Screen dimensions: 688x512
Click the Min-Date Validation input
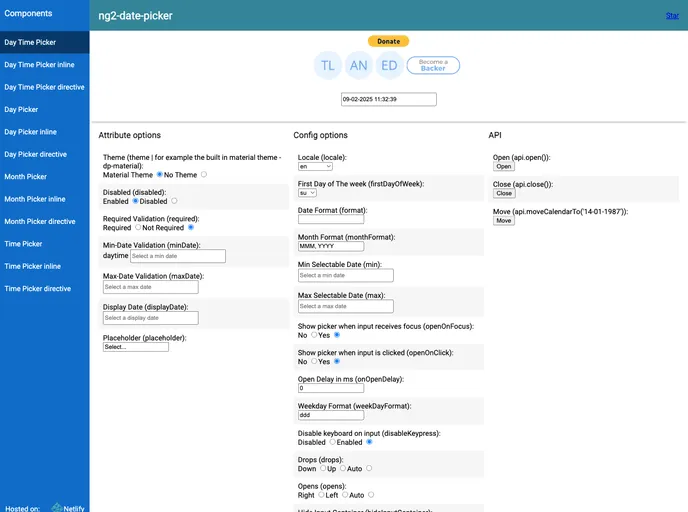point(178,256)
